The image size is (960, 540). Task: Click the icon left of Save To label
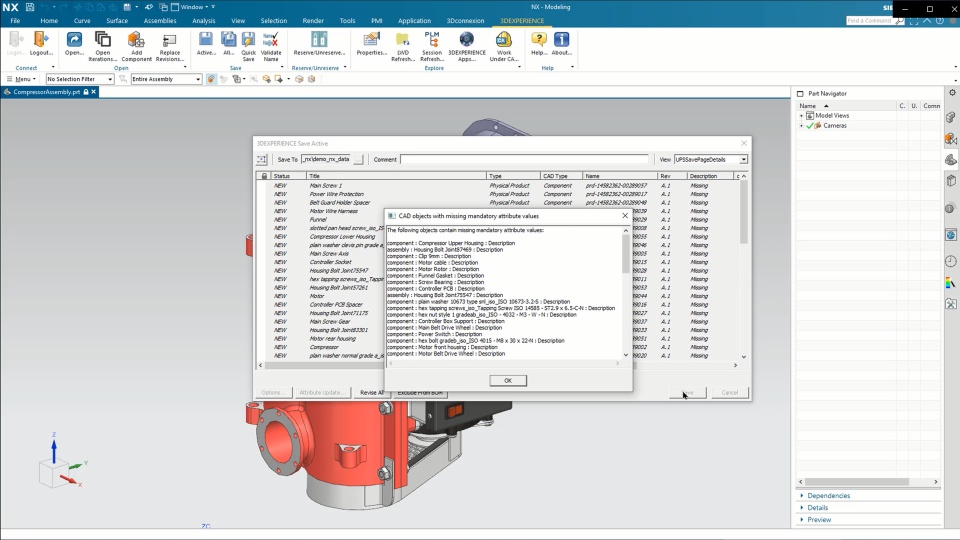pyautogui.click(x=261, y=159)
